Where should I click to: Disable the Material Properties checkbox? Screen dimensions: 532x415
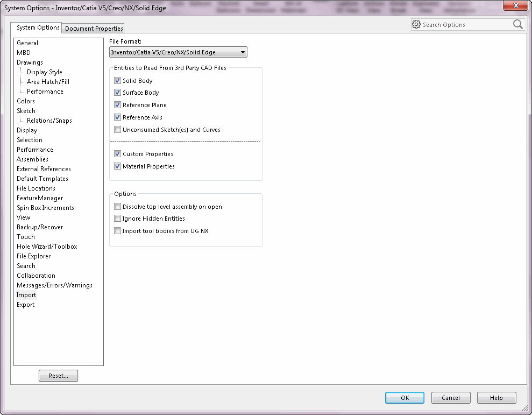(x=117, y=166)
